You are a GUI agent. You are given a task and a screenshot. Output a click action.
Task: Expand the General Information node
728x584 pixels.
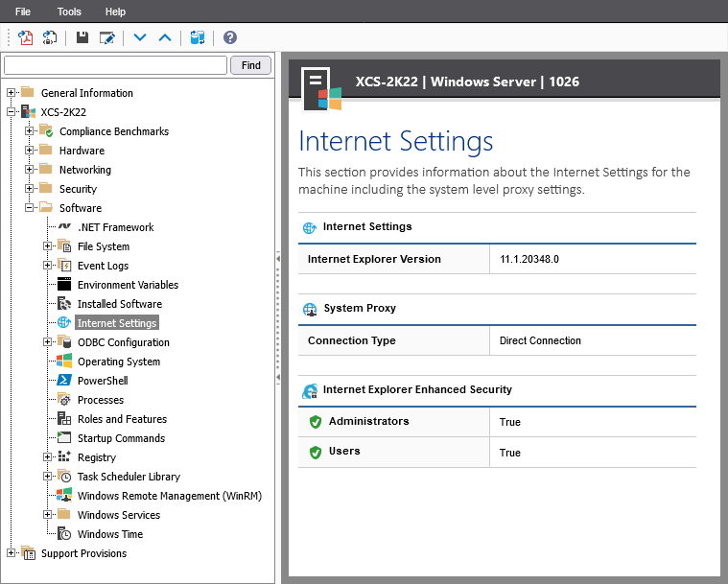[11, 92]
